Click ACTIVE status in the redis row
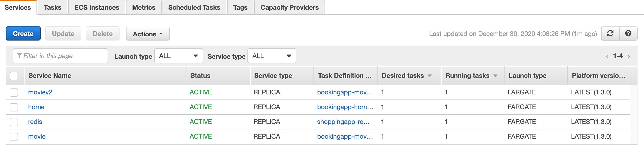644x146 pixels. point(201,122)
